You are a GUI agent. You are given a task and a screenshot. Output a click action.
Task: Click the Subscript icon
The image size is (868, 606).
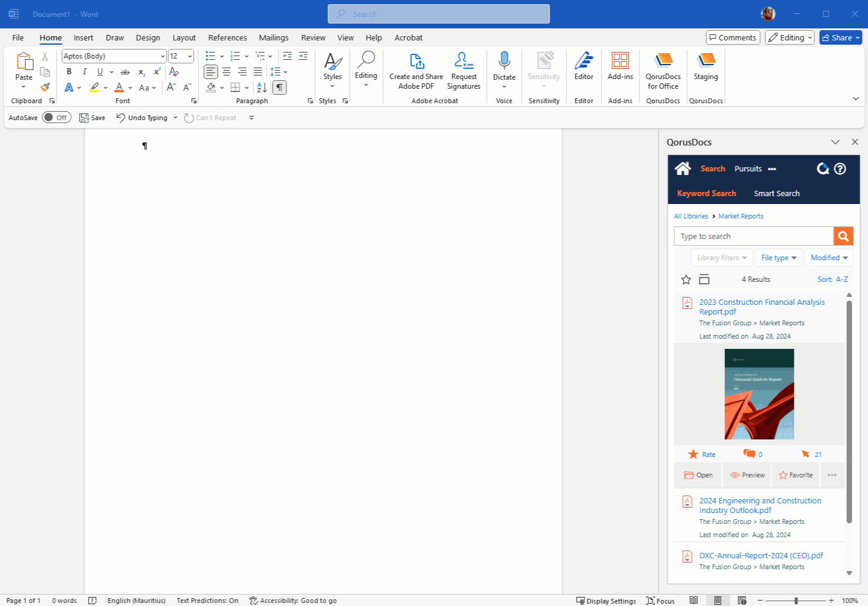pyautogui.click(x=141, y=72)
